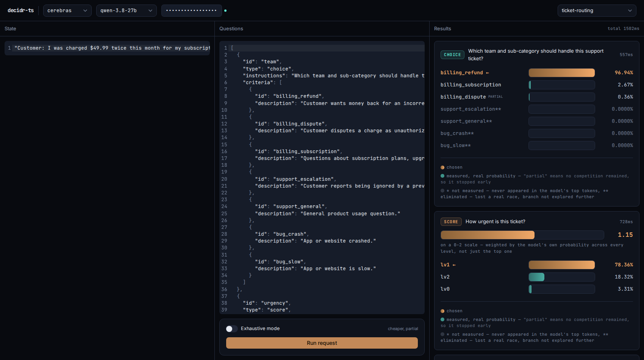Open the ticket-routing preset dropdown
The image size is (644, 360).
pyautogui.click(x=597, y=11)
